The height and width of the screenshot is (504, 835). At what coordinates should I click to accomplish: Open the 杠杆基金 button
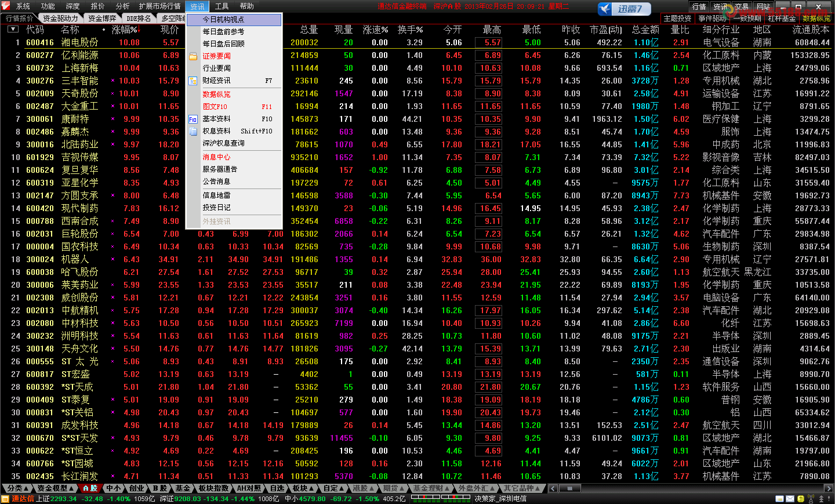782,19
